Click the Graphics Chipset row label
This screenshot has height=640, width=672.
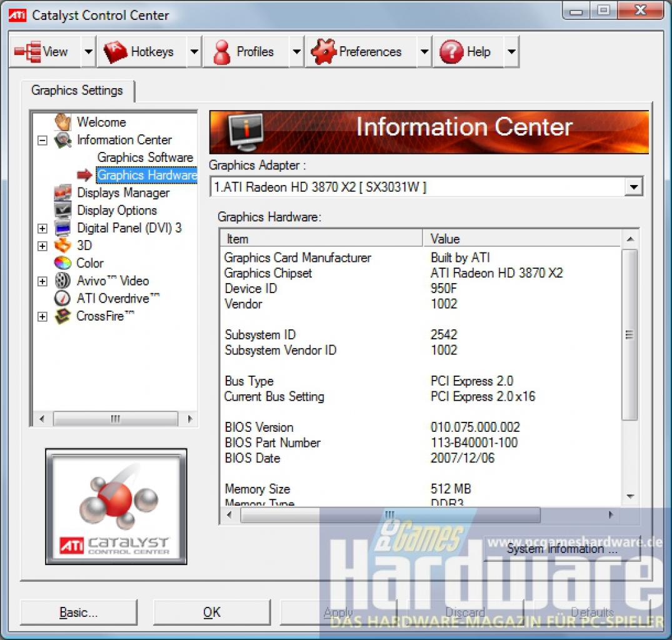click(x=268, y=273)
